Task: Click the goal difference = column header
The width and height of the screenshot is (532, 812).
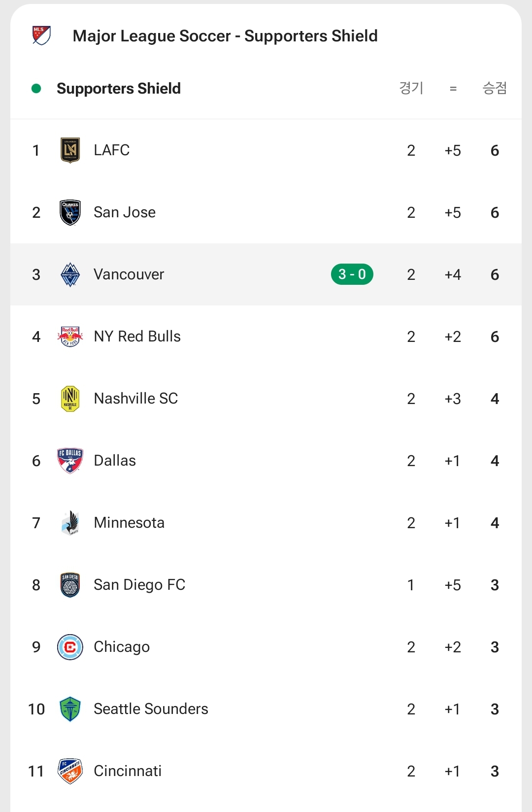Action: [453, 89]
